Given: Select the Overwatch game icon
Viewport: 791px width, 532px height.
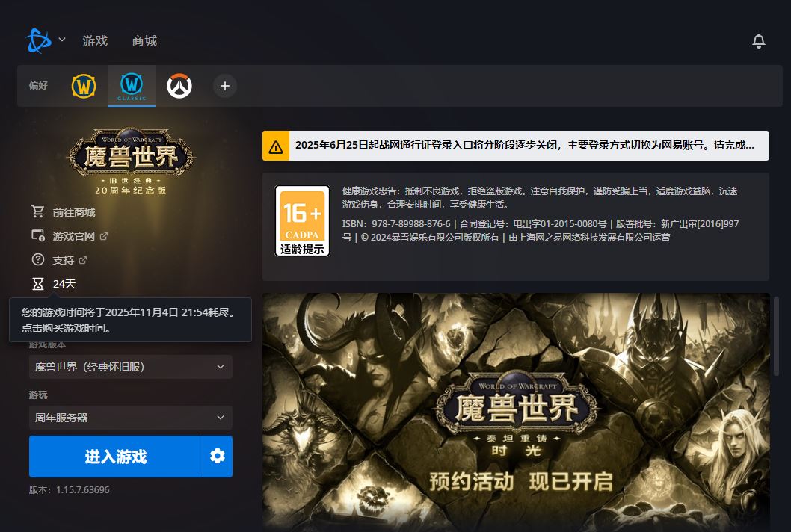Looking at the screenshot, I should coord(179,86).
